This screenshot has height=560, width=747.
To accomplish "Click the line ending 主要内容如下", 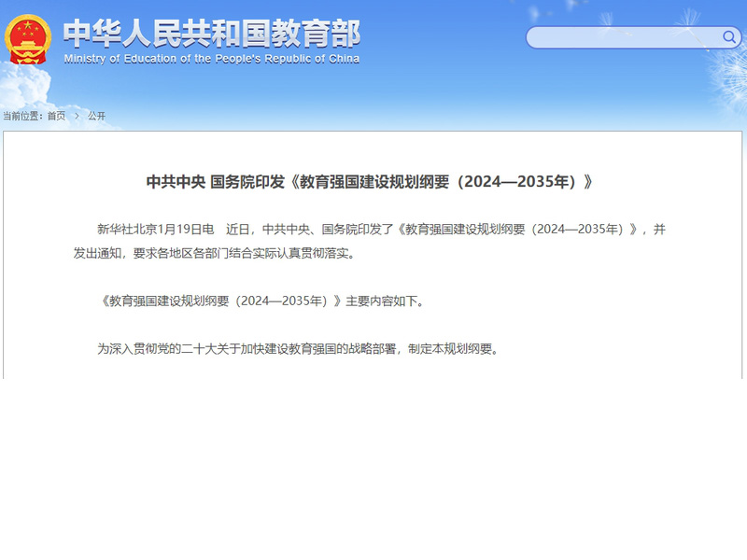I will click(261, 301).
